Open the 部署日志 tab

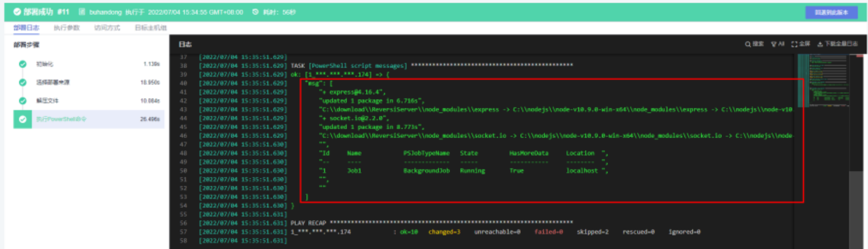[x=26, y=28]
